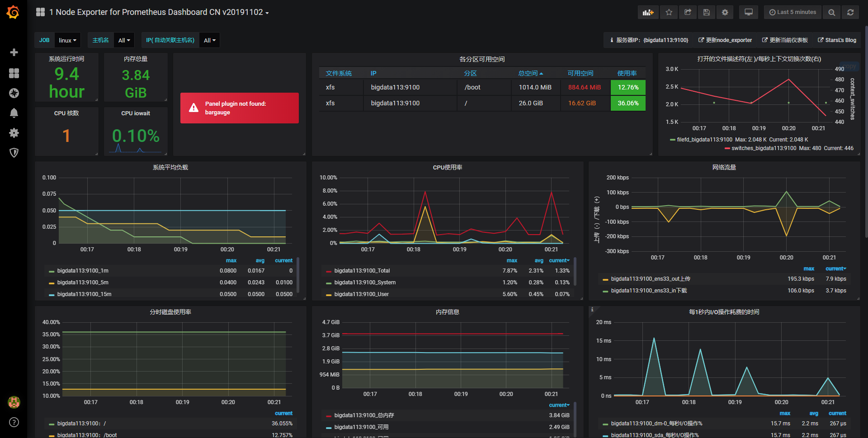
Task: Open the I/O panel info corner icon
Action: click(x=592, y=310)
